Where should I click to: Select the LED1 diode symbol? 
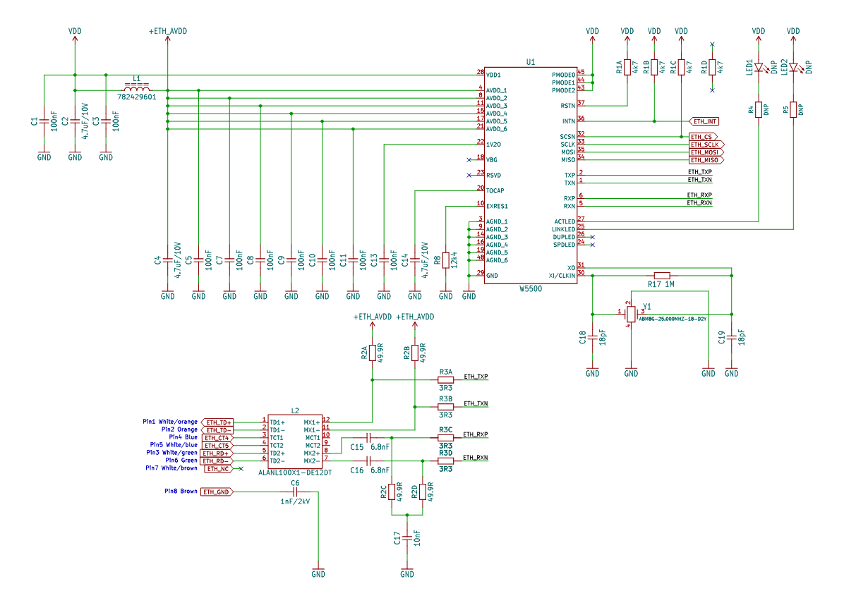tap(759, 68)
